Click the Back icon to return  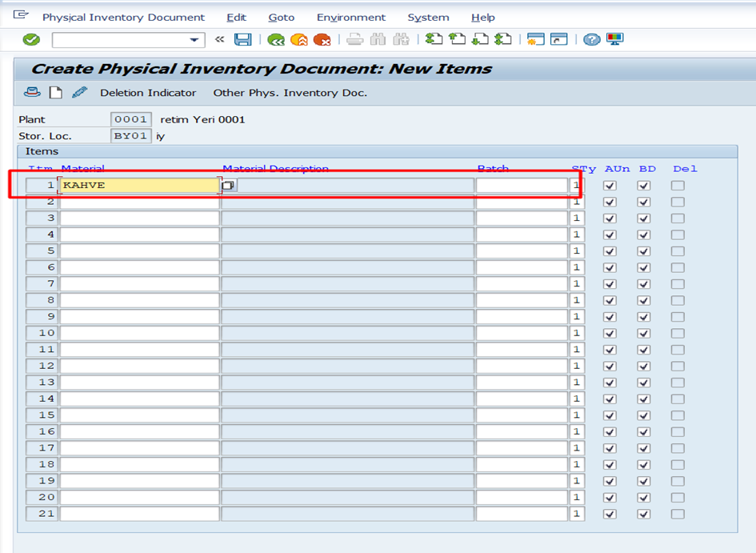275,39
